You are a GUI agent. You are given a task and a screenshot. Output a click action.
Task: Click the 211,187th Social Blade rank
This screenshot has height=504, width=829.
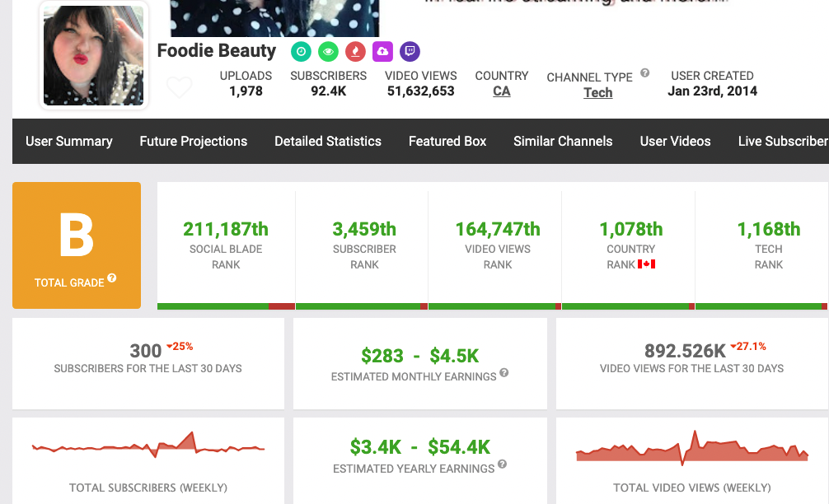point(226,229)
